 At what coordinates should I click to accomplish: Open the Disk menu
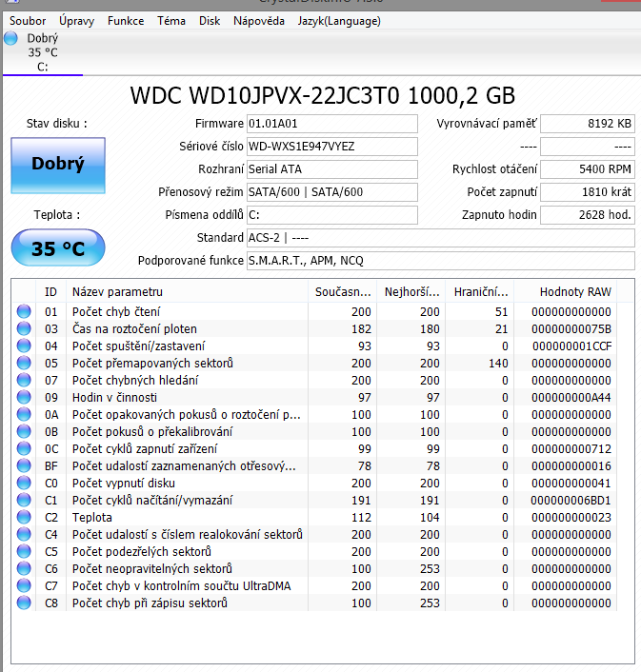[x=210, y=21]
